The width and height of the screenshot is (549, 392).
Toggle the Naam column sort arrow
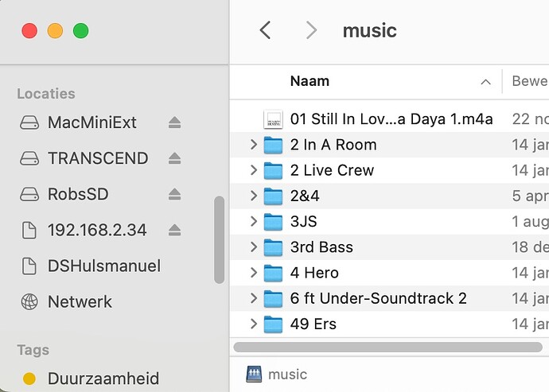coord(485,82)
